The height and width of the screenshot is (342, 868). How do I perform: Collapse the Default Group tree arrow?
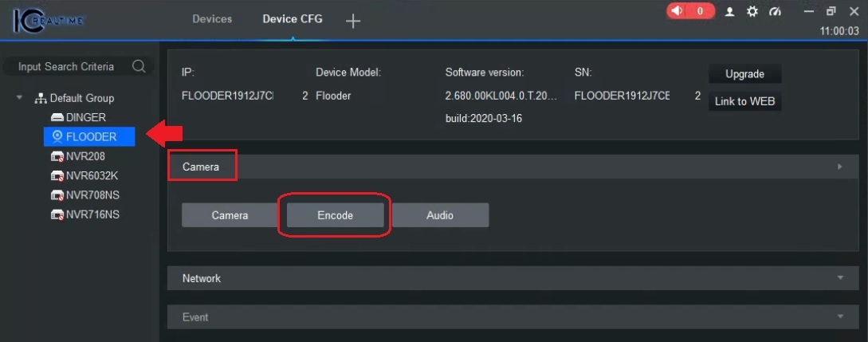click(x=20, y=98)
